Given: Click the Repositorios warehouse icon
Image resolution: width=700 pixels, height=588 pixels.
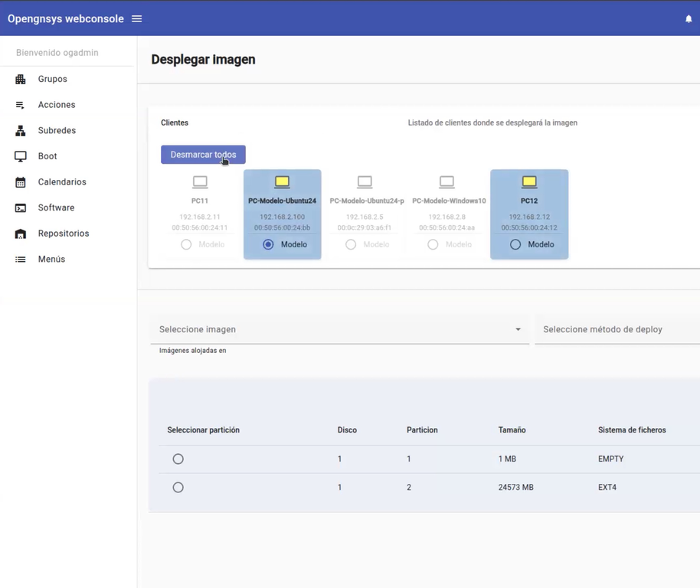Looking at the screenshot, I should 21,234.
